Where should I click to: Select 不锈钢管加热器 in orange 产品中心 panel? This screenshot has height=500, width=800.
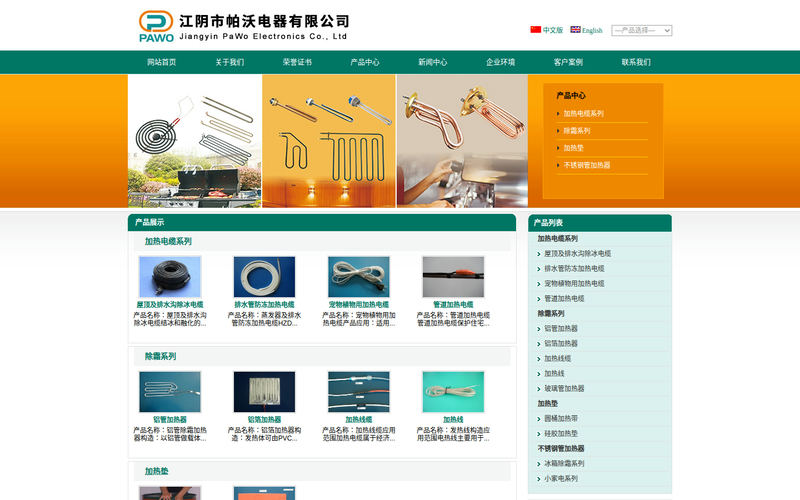pos(587,165)
